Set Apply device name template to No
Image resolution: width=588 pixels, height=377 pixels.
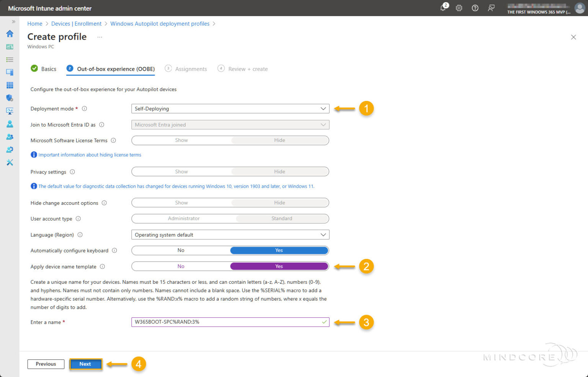[181, 266]
